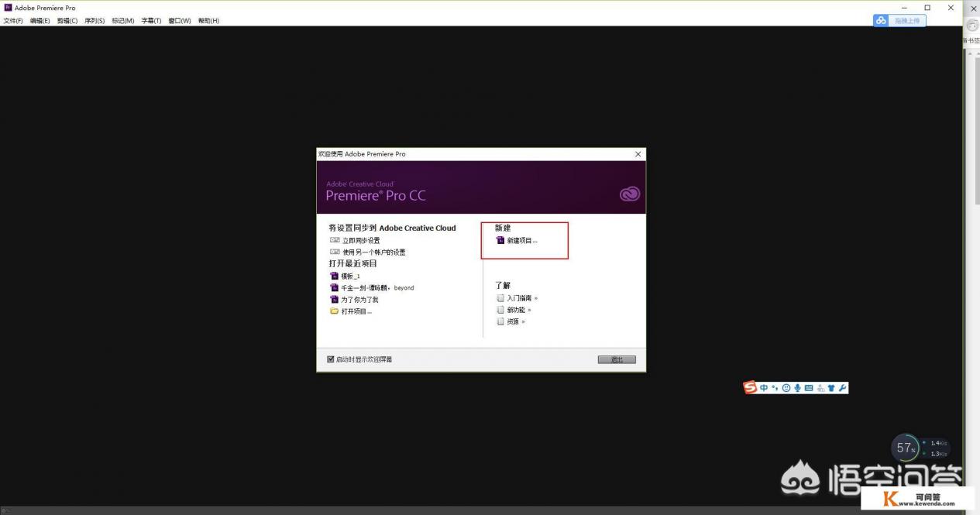The width and height of the screenshot is (980, 515).
Task: Click the sync icon beside 立即同步设置
Action: tap(335, 240)
